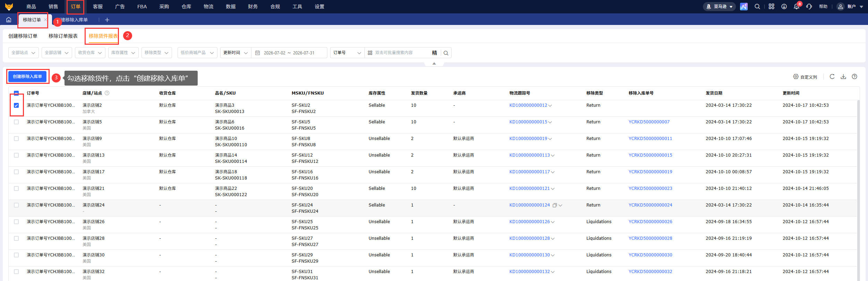
Task: Open tracking number KD100000000015
Action: (528, 122)
